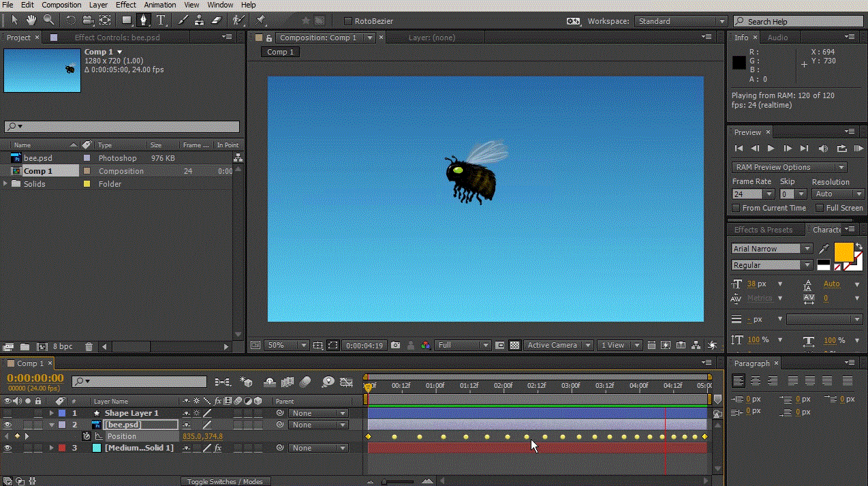This screenshot has width=868, height=486.
Task: Open the Effect menu
Action: 126,5
